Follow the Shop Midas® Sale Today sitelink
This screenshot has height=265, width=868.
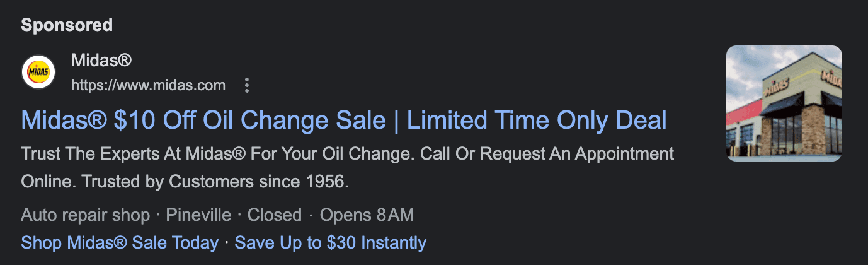pyautogui.click(x=120, y=242)
